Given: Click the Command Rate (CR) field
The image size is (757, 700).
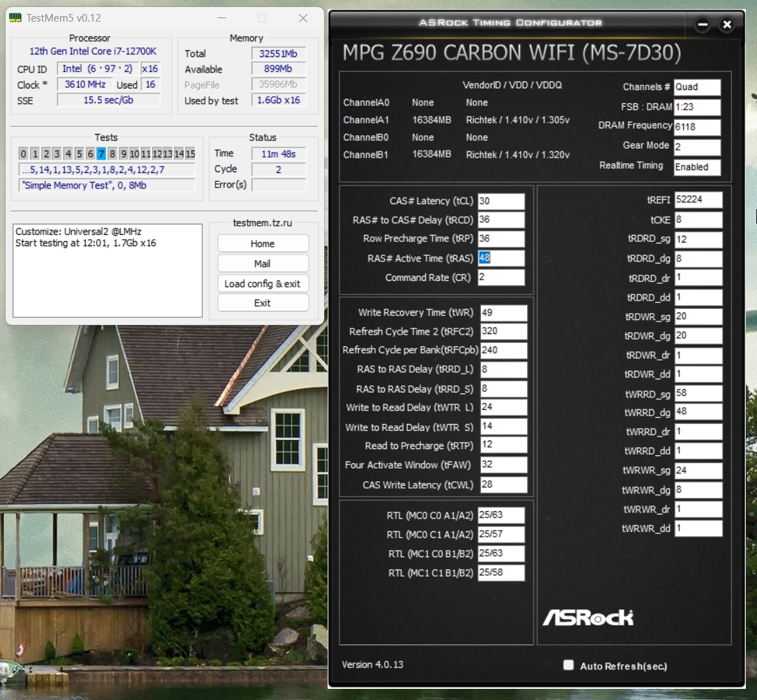Looking at the screenshot, I should (x=501, y=277).
